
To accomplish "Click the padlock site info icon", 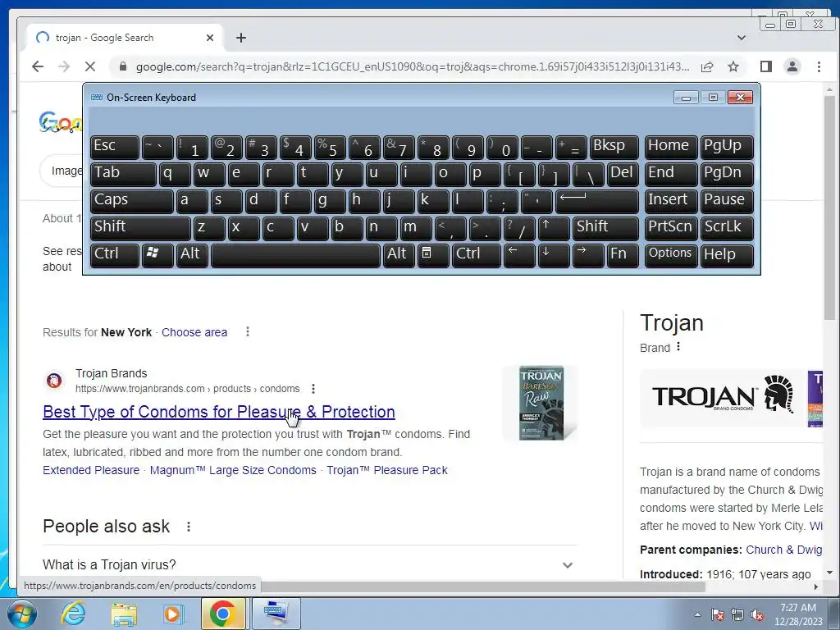I will tap(123, 66).
